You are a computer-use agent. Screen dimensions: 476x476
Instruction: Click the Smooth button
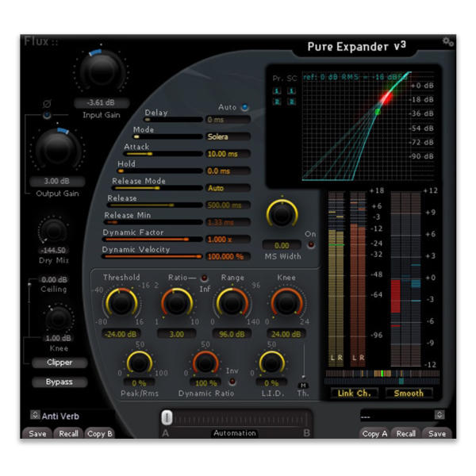click(409, 393)
